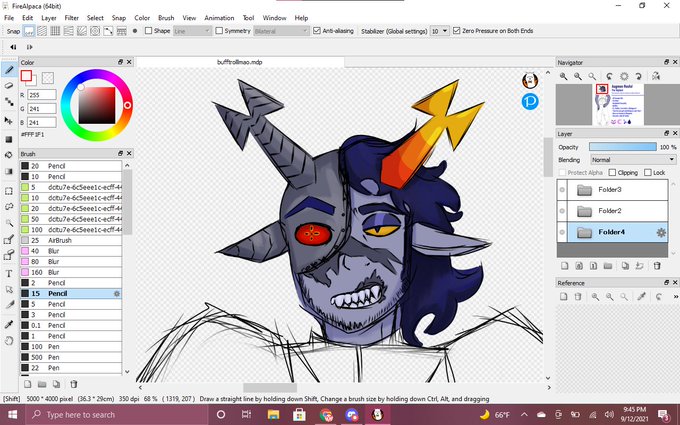Select the 25 AirBrush brush
Screen dimensions: 680x425
click(x=71, y=240)
